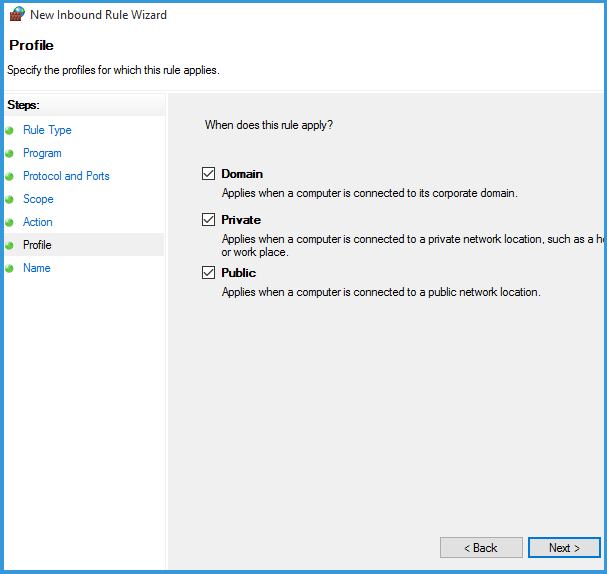The height and width of the screenshot is (574, 607).
Task: Click the green dot beside Name step
Action: tap(10, 269)
